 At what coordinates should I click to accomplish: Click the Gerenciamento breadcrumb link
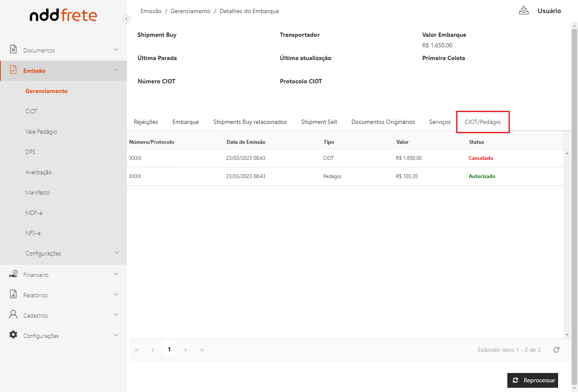point(190,11)
